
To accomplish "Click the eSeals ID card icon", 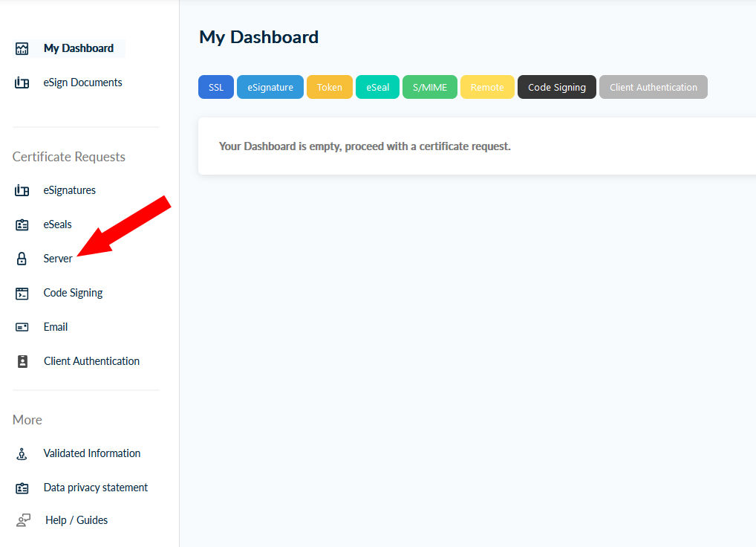I will (22, 224).
